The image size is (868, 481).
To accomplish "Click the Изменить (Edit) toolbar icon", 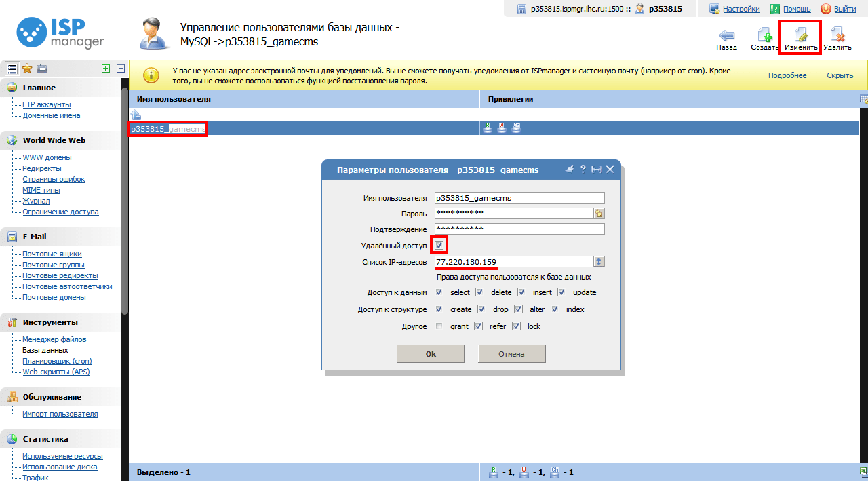I will pos(800,35).
